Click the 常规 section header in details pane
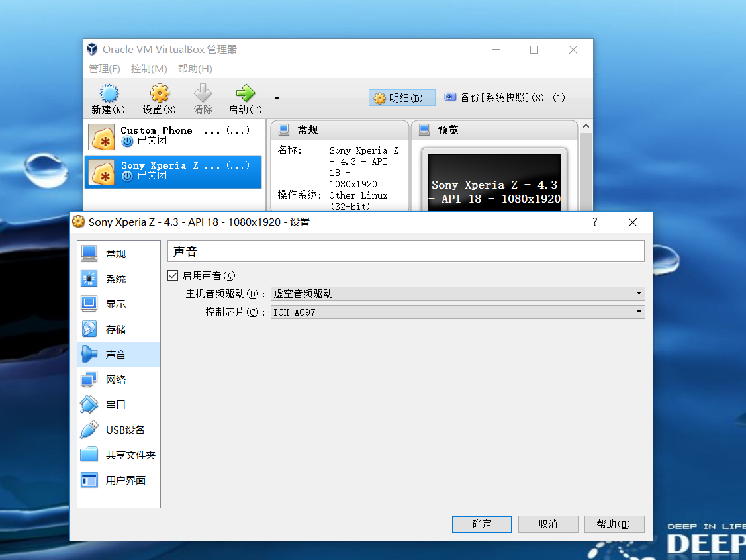 (340, 130)
